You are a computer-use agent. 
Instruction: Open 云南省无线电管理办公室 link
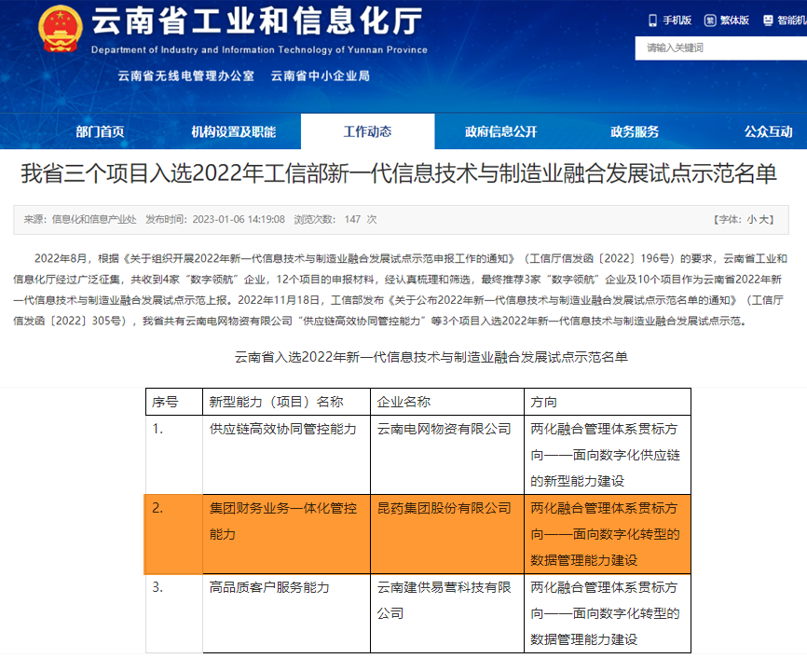coord(185,75)
